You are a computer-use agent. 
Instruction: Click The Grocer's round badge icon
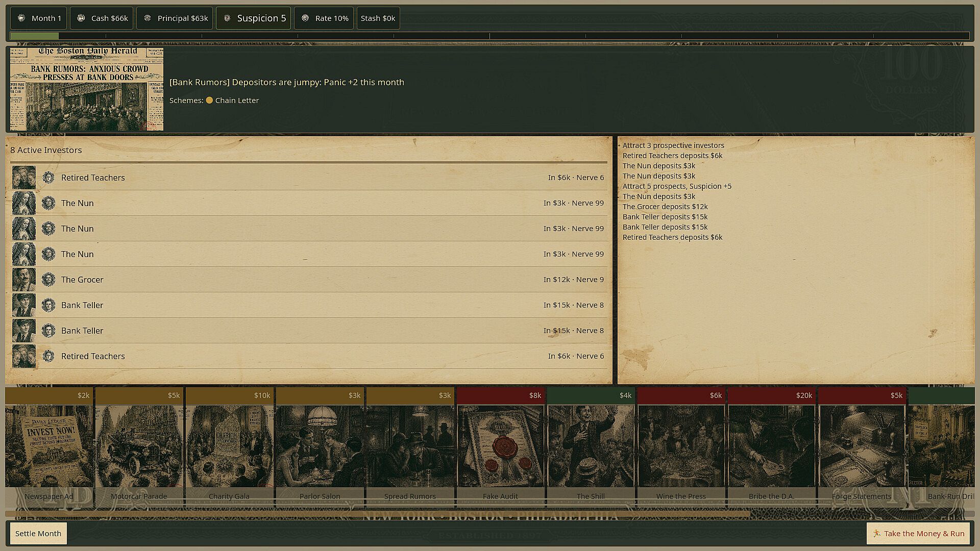[x=48, y=280]
